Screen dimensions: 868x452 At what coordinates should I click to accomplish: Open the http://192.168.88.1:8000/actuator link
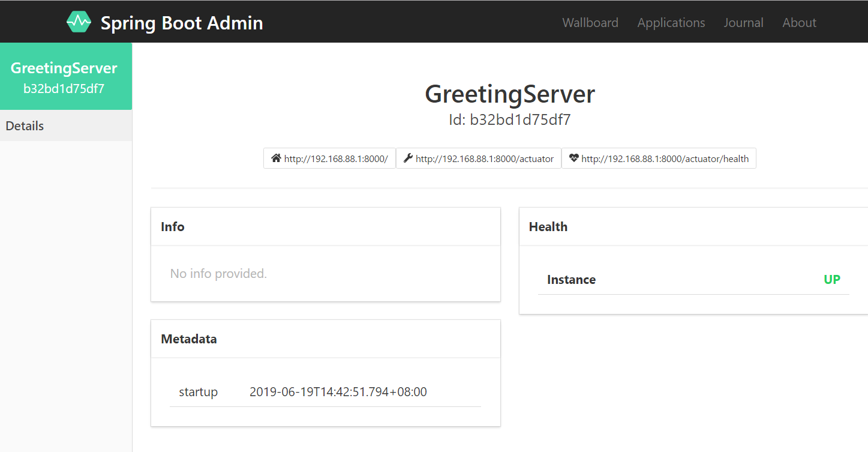[x=479, y=158]
